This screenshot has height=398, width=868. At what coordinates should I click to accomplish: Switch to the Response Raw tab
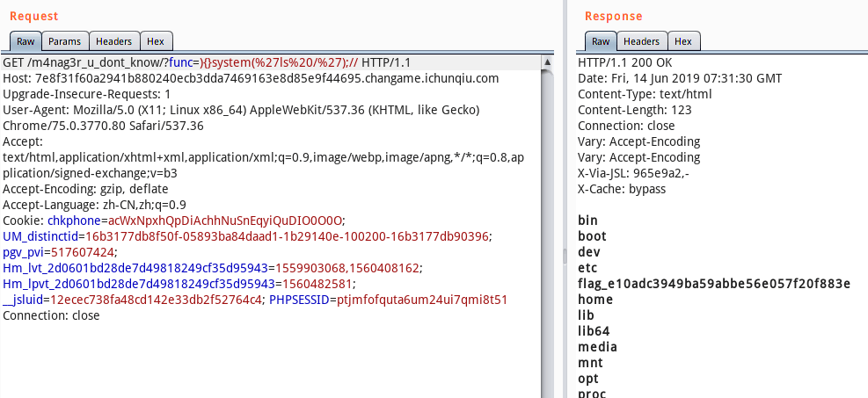(x=601, y=41)
